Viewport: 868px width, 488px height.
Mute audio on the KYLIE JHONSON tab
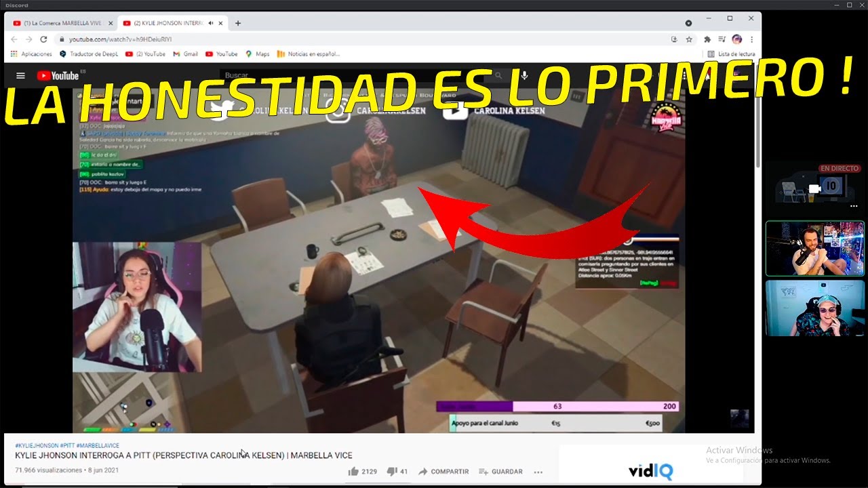(211, 23)
